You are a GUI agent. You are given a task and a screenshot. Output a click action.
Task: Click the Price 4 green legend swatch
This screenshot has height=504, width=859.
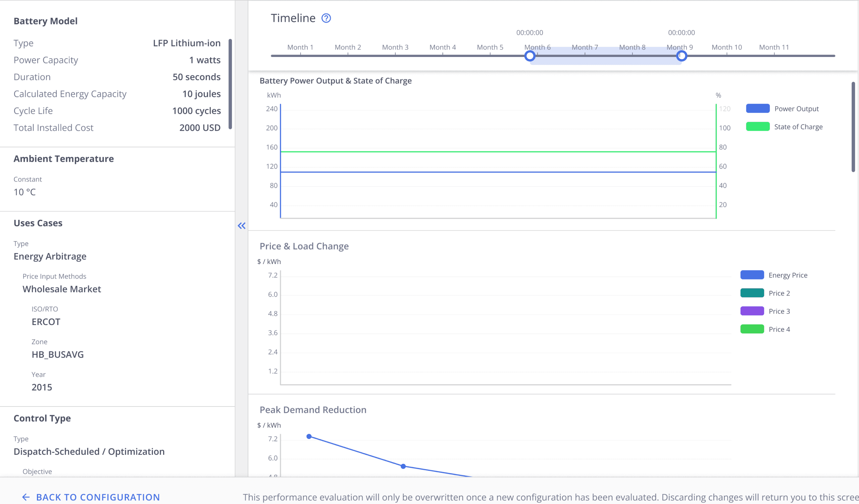pos(752,329)
